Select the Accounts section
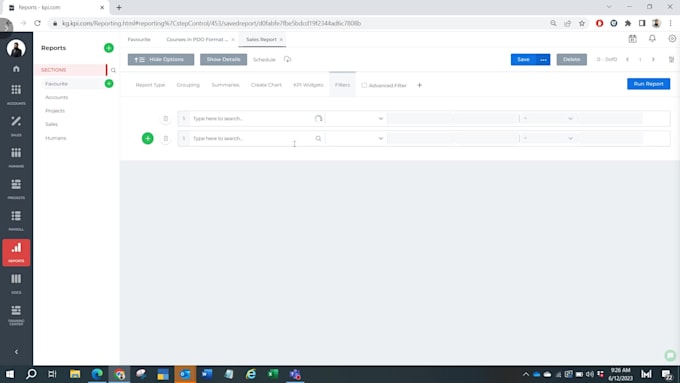Screen dimensions: 680x383 coord(57,97)
